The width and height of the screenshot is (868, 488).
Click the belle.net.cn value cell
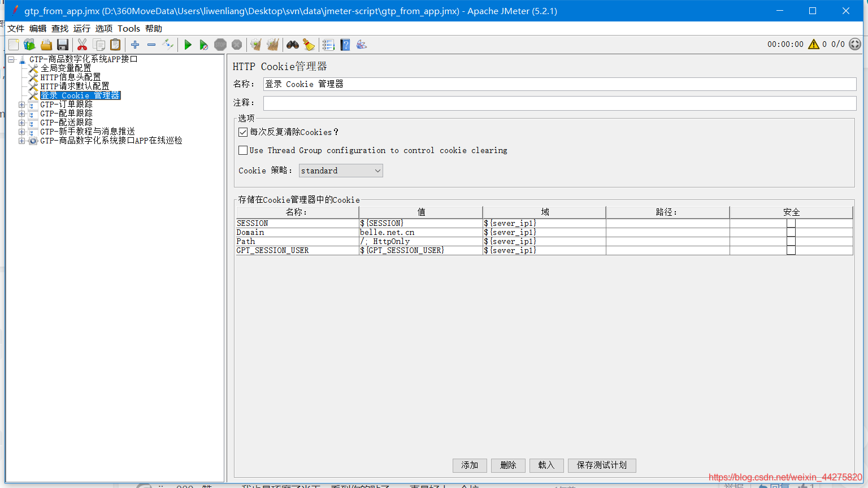click(x=420, y=232)
